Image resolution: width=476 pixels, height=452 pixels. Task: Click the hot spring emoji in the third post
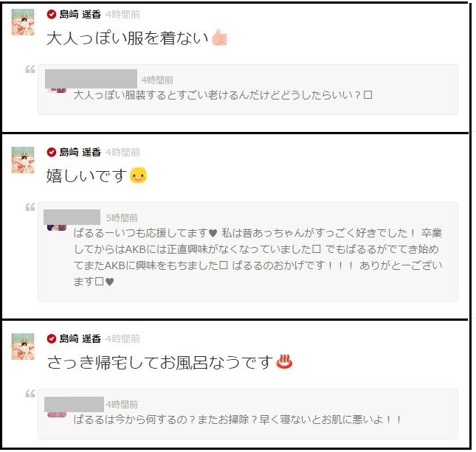(x=284, y=361)
